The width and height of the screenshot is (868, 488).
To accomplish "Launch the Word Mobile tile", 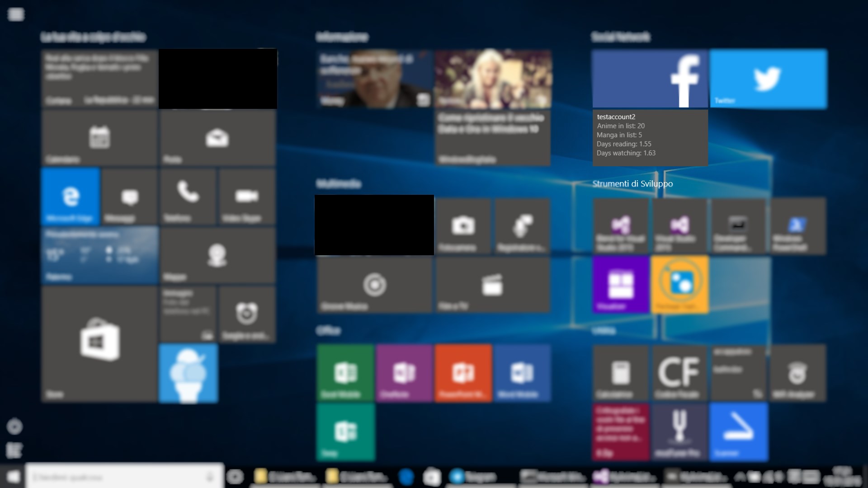I will click(522, 373).
